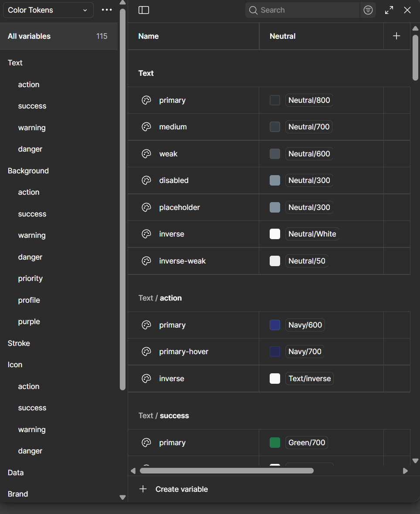Open success under Text in the sidebar
Image resolution: width=420 pixels, height=514 pixels.
(x=32, y=106)
